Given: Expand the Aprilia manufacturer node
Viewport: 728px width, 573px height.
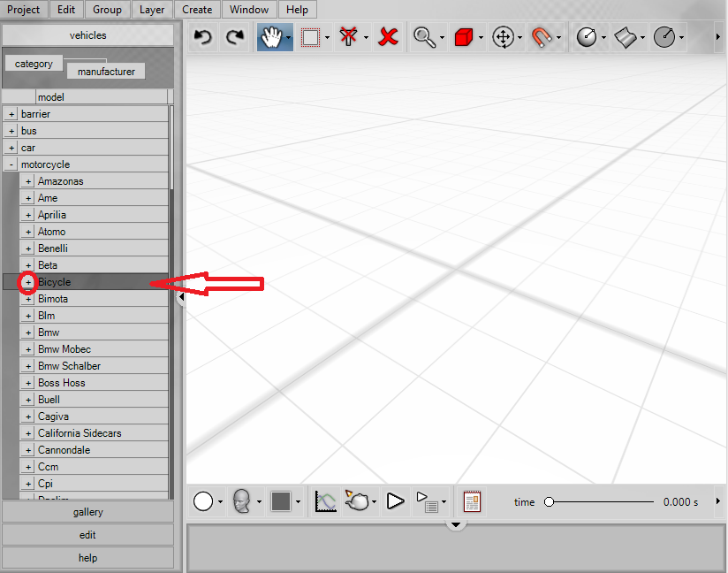Looking at the screenshot, I should pyautogui.click(x=28, y=215).
